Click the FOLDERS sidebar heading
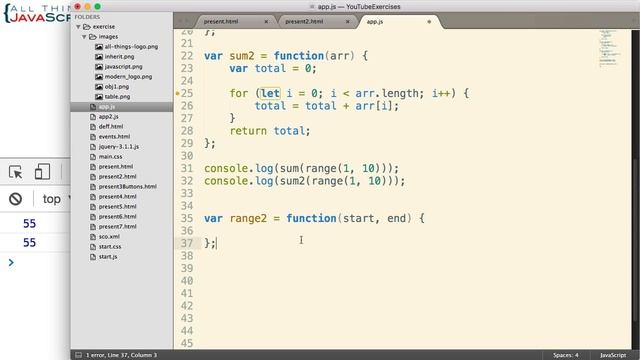The image size is (640, 360). point(87,17)
